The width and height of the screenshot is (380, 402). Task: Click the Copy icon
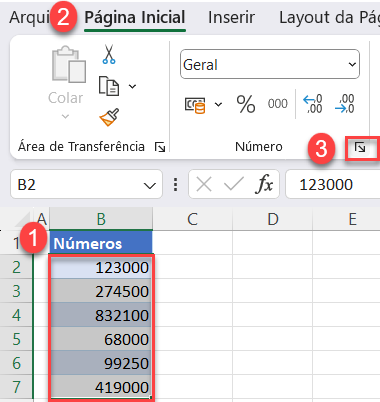pos(109,86)
